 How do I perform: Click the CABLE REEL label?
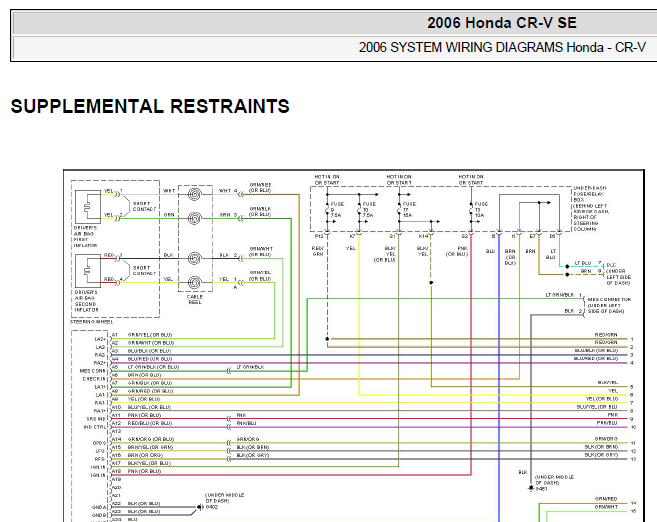tap(195, 299)
